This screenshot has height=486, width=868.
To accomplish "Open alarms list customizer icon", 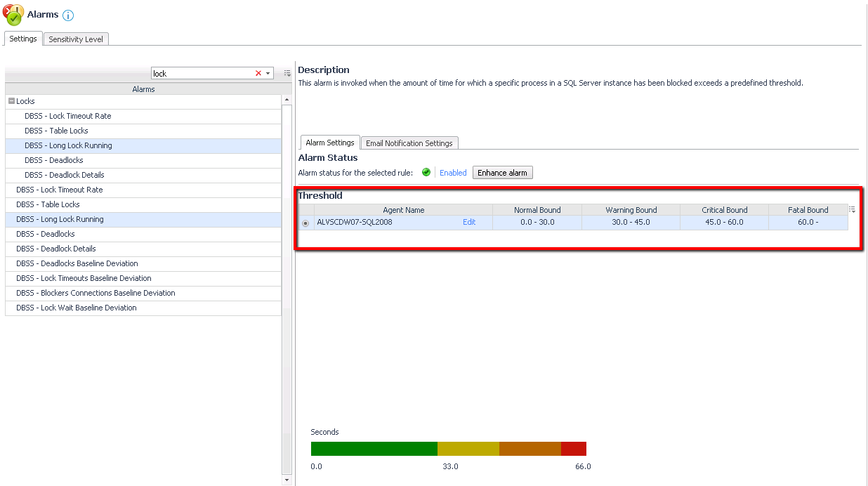I will point(287,73).
